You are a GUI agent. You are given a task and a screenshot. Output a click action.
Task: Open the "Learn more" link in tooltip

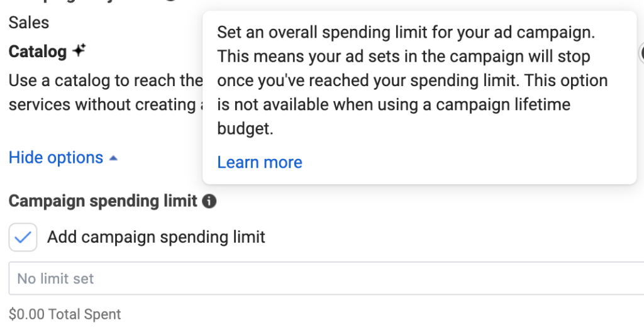click(x=260, y=162)
